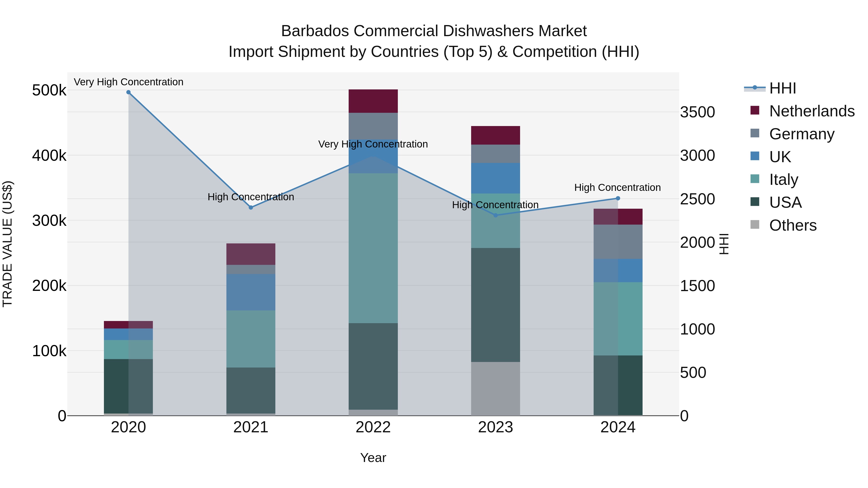Select the 2024 HHI data point
868x488 pixels.
tap(618, 198)
